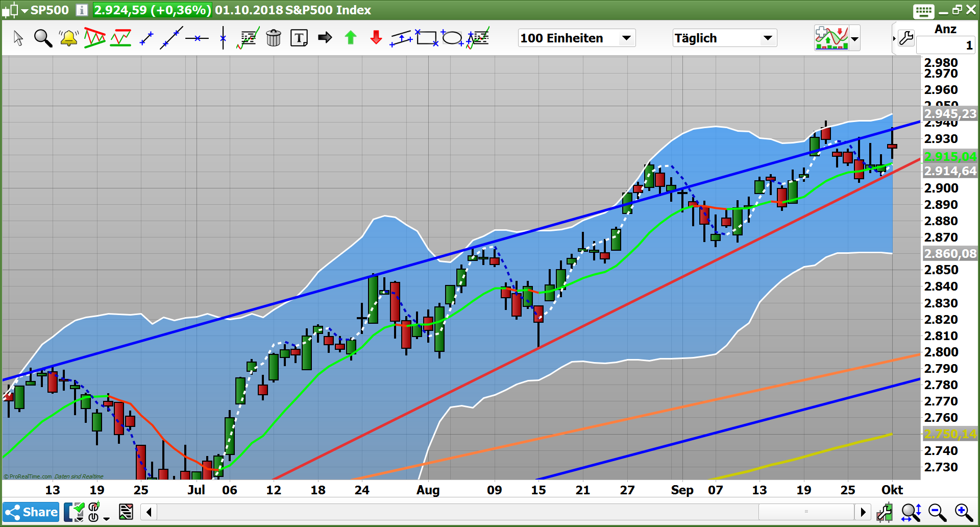Select the rectangle drawing tool
This screenshot has width=980, height=527.
click(427, 38)
